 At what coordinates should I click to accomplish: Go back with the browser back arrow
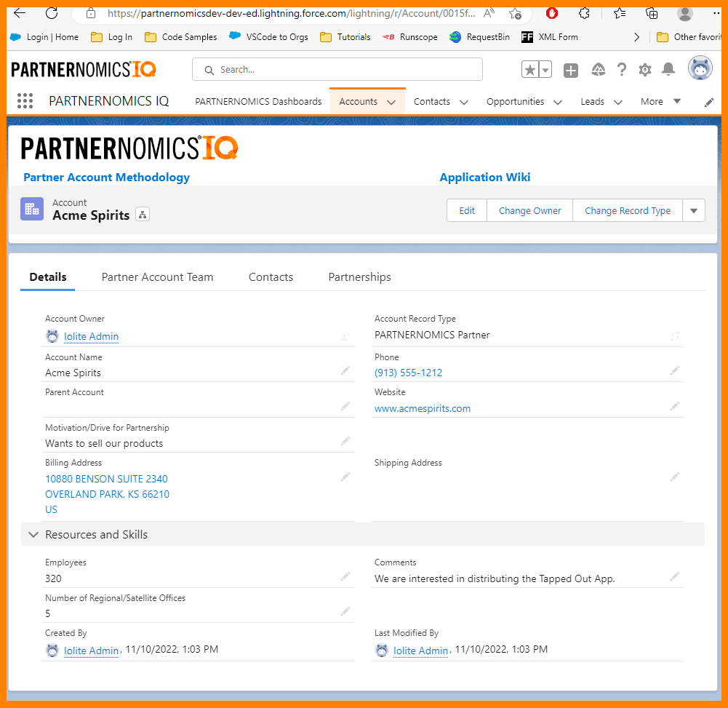click(20, 13)
